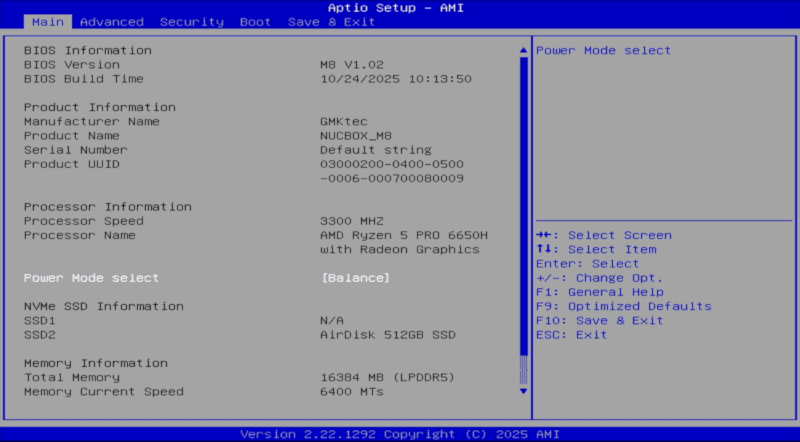Screen dimensions: 800x442
Task: Click the Select Screen arrows icon
Action: [x=545, y=235]
